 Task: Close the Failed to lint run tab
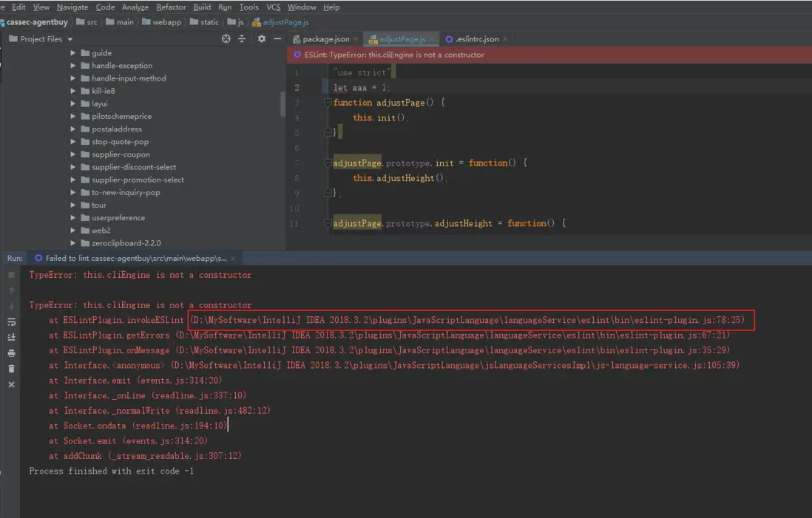tap(234, 259)
